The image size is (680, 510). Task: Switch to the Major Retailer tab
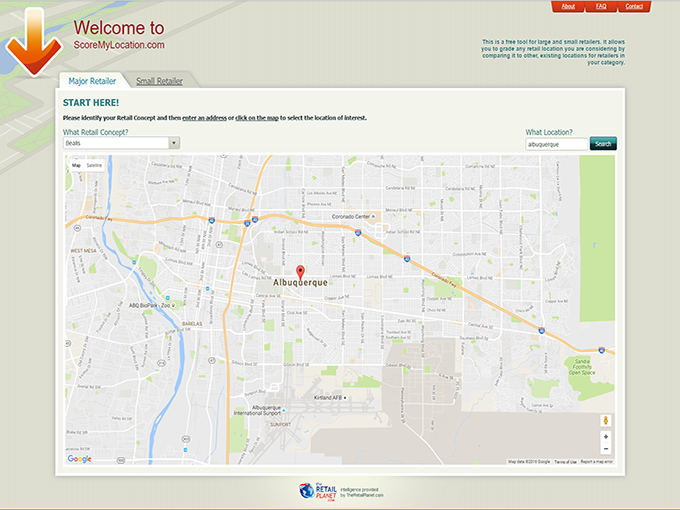pyautogui.click(x=92, y=81)
